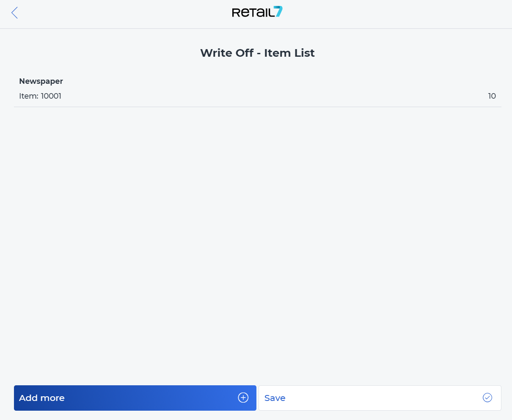Click the words 'Item List' in the title
This screenshot has height=420, width=512.
click(289, 53)
